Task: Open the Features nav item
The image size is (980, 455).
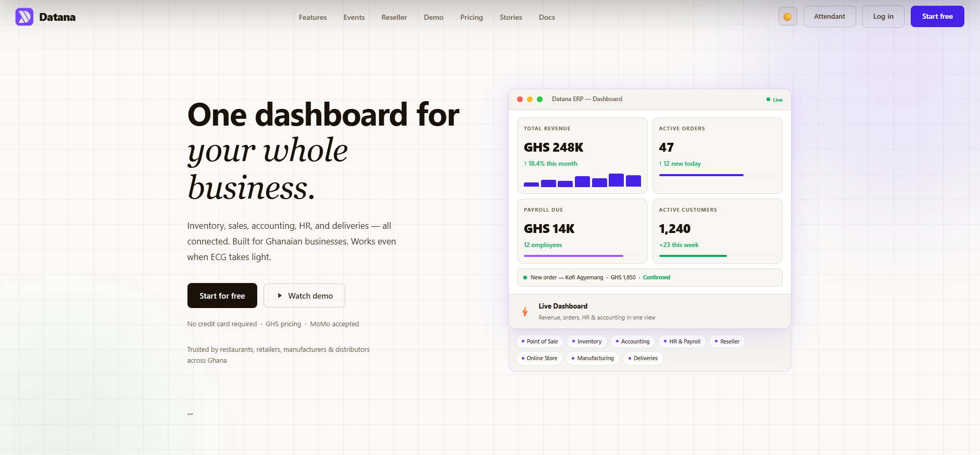Action: [x=312, y=17]
